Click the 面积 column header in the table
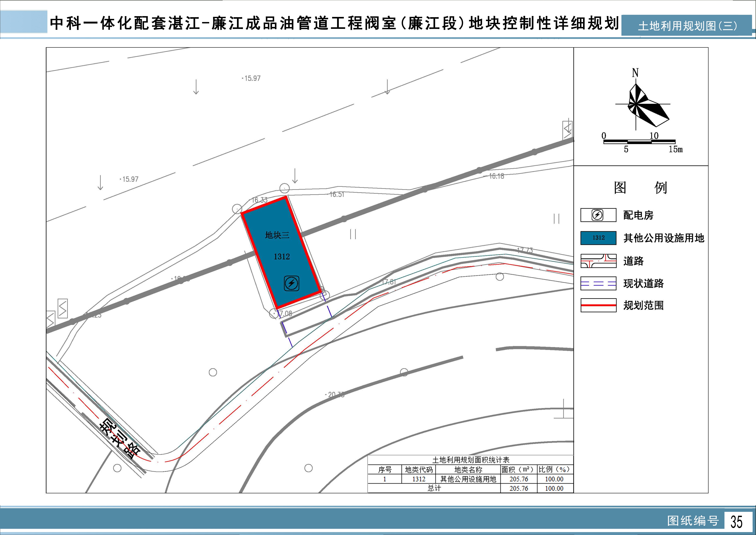 click(x=518, y=469)
